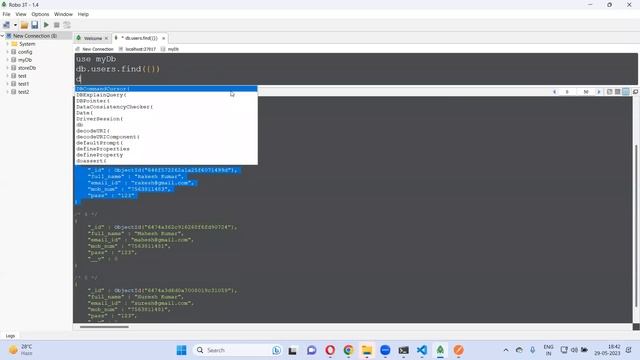Image resolution: width=640 pixels, height=360 pixels.
Task: Expand the test1 database node
Action: pyautogui.click(x=7, y=84)
